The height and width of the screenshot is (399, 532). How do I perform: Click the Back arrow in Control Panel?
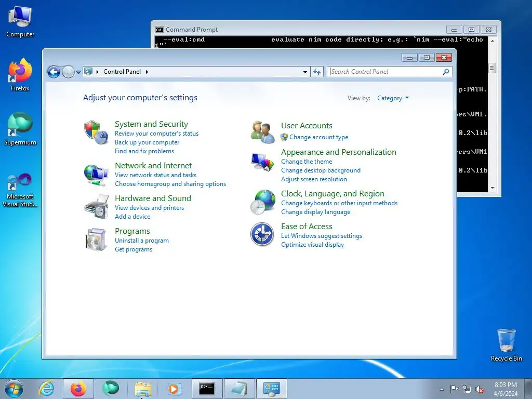[x=54, y=72]
